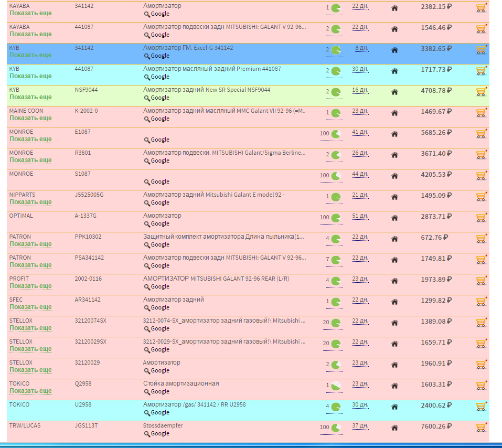
Task: Click home icon in KYB NSF9044 row
Action: point(394,92)
